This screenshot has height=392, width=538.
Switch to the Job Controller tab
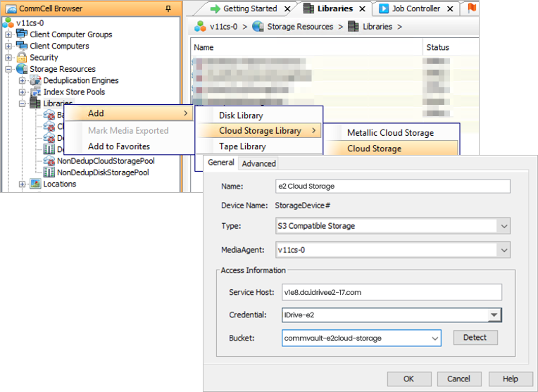click(416, 8)
